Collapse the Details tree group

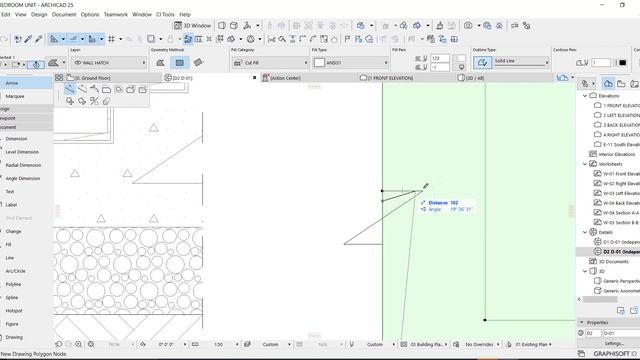585,232
